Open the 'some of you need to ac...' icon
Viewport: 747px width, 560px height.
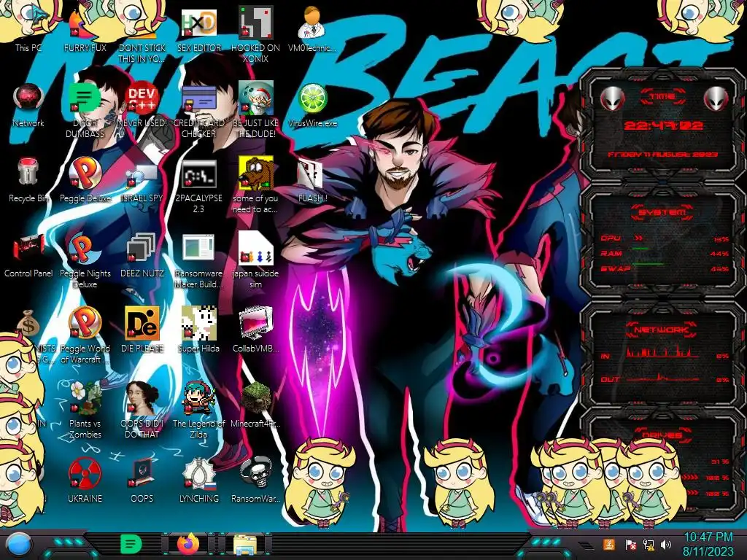[x=255, y=186]
